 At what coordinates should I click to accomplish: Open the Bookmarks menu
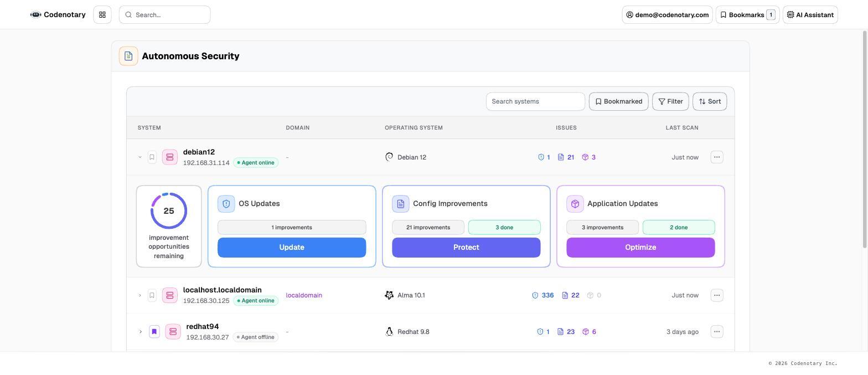pyautogui.click(x=747, y=15)
